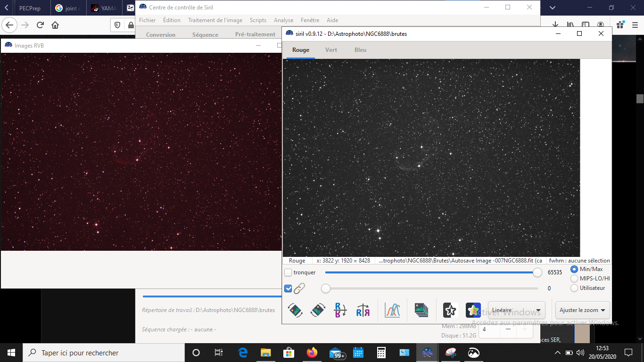
Task: Launch Microsoft Edge from taskbar
Action: [243, 353]
